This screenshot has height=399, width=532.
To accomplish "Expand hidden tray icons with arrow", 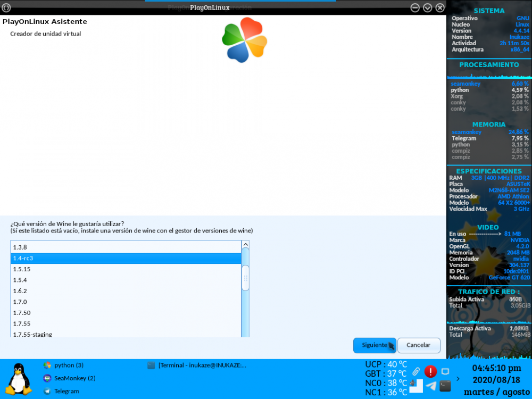I will 459,379.
